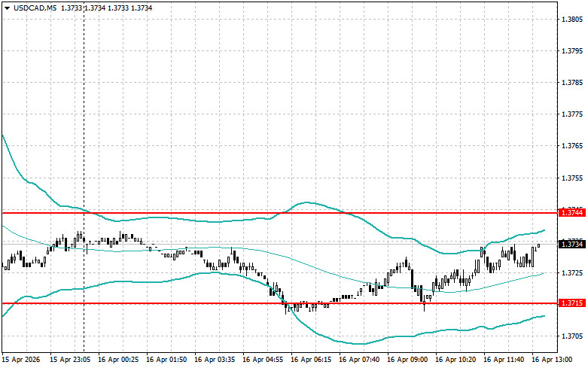Click the USDCAD,M5 symbol title
Image resolution: width=588 pixels, height=368 pixels.
[35, 8]
